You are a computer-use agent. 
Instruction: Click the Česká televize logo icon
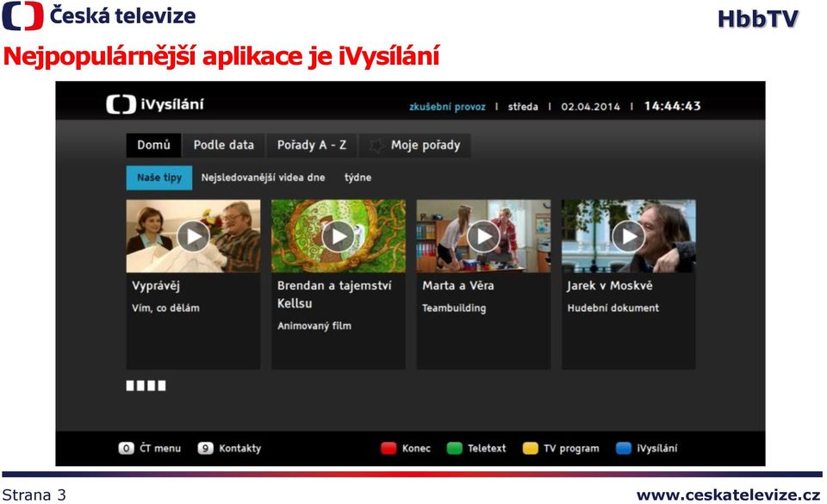pyautogui.click(x=22, y=16)
